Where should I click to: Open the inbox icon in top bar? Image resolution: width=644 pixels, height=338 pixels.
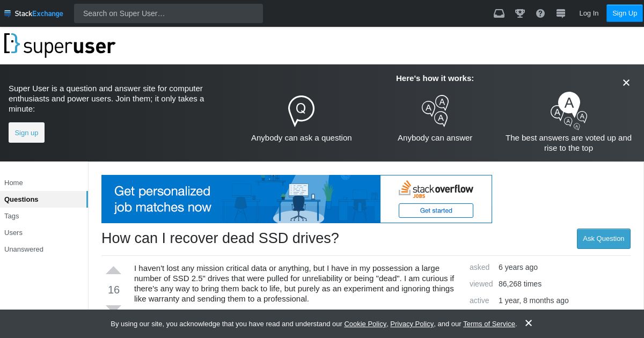coord(499,13)
